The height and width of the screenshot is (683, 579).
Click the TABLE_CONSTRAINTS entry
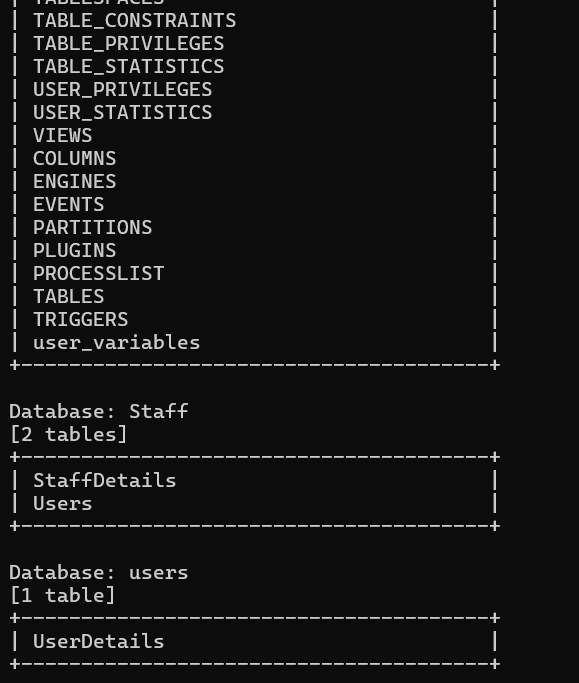point(135,21)
